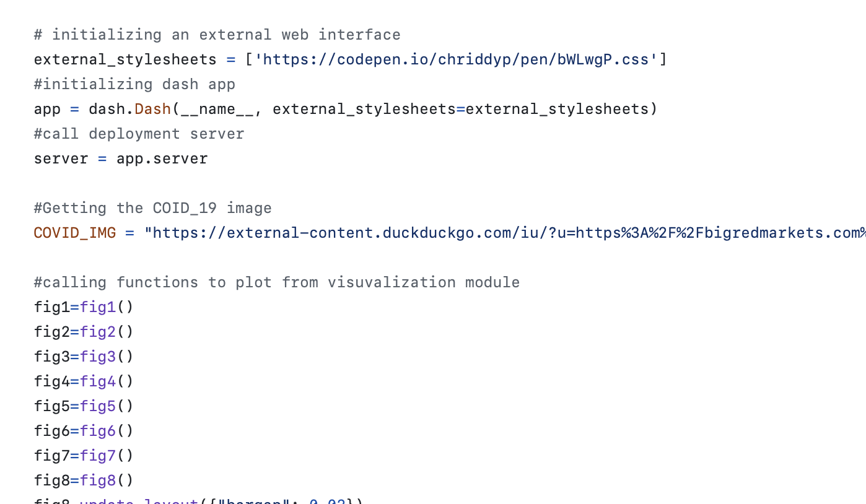Click the comment about initializing web interface

tap(217, 35)
